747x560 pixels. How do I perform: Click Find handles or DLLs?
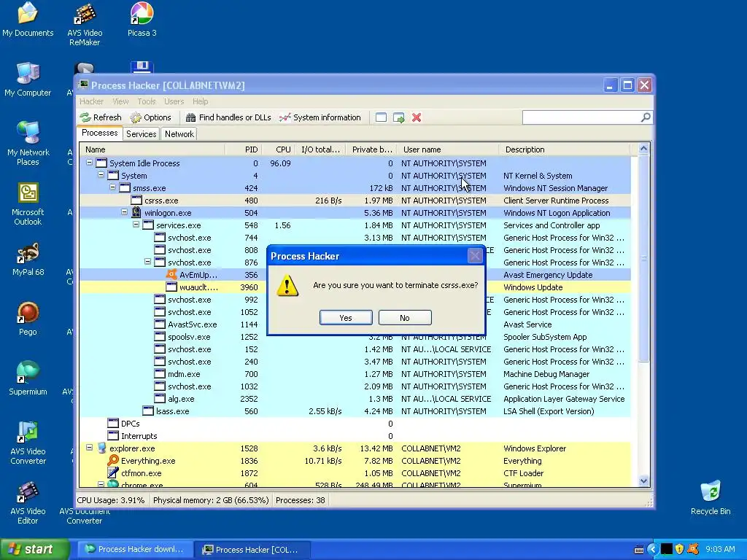228,117
